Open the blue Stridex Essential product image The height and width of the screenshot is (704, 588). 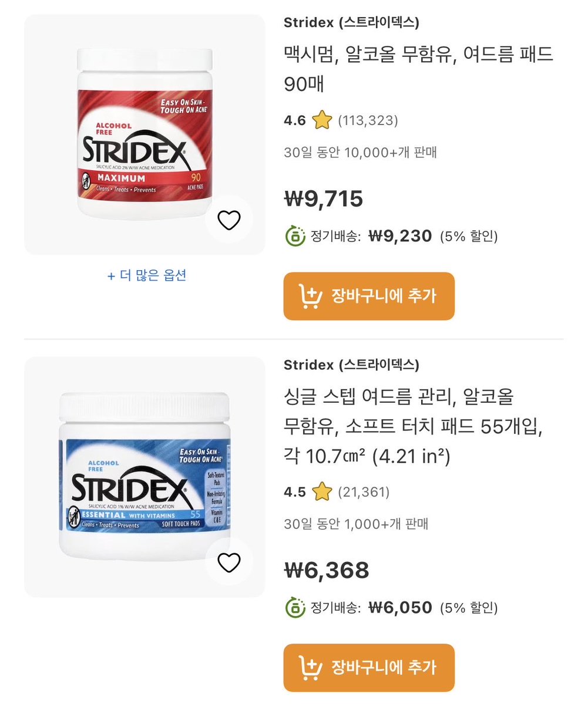tap(145, 477)
